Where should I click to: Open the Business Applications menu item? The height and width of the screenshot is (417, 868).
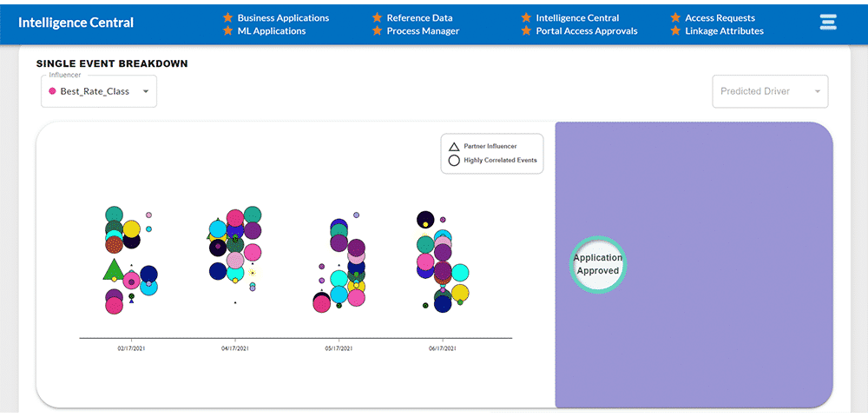pyautogui.click(x=283, y=17)
